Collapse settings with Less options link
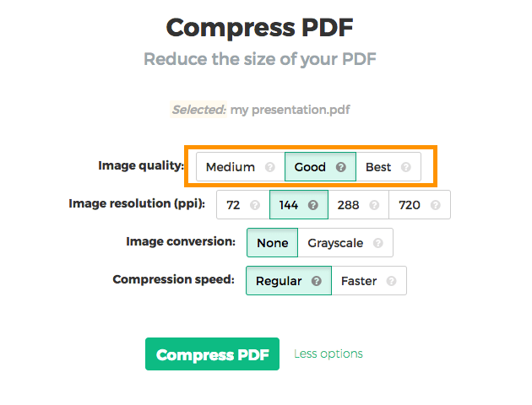Screen dimensions: 532x405 click(328, 354)
